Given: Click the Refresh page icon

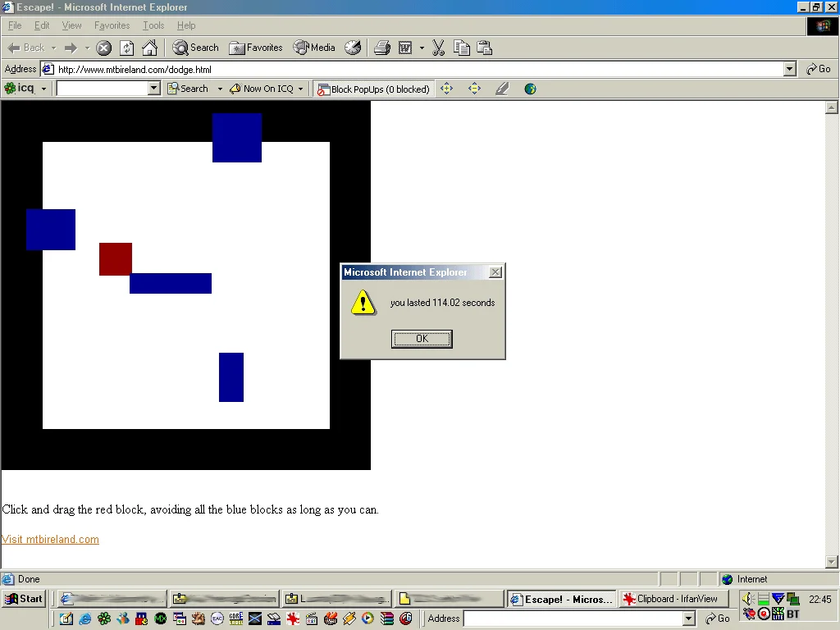Looking at the screenshot, I should (x=126, y=48).
